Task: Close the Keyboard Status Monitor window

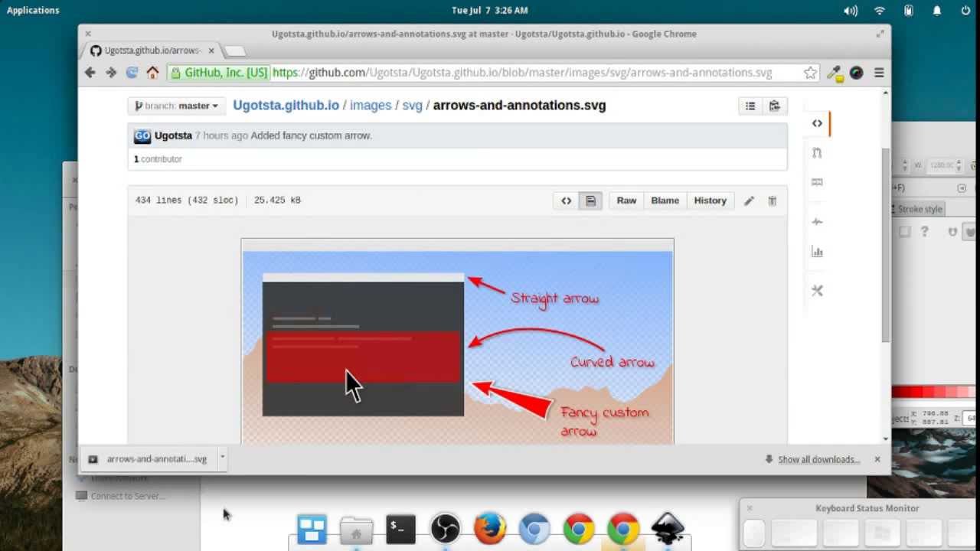Action: (x=750, y=508)
